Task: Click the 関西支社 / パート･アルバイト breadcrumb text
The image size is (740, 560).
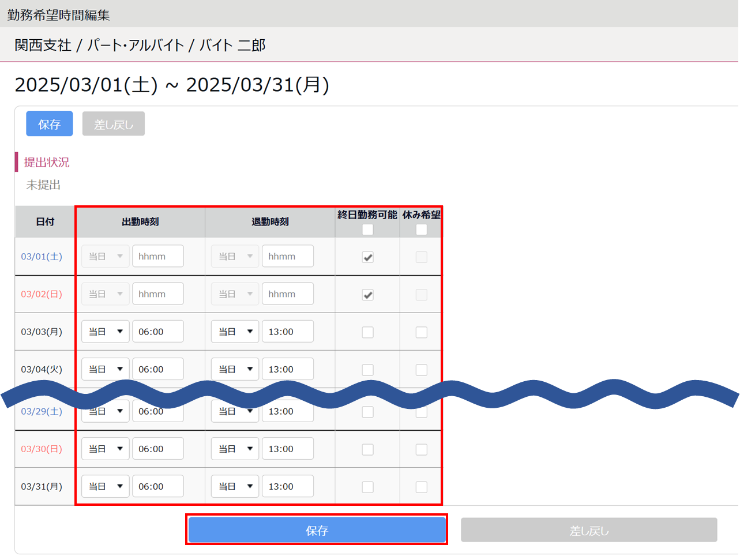Action: click(x=99, y=45)
